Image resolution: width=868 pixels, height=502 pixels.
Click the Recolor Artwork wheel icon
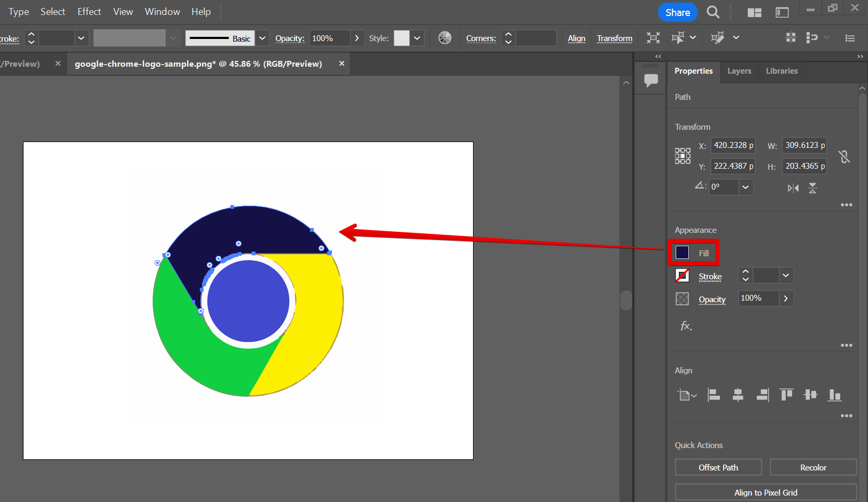click(x=445, y=38)
